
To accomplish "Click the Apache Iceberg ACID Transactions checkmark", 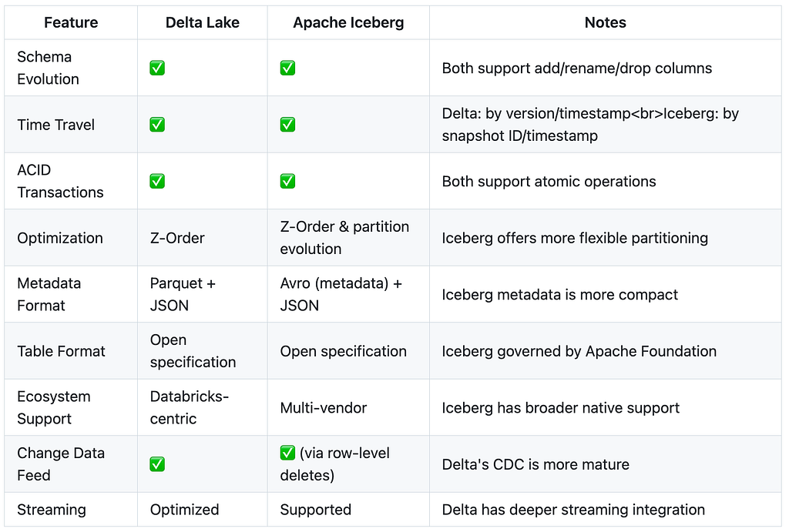I will (287, 181).
